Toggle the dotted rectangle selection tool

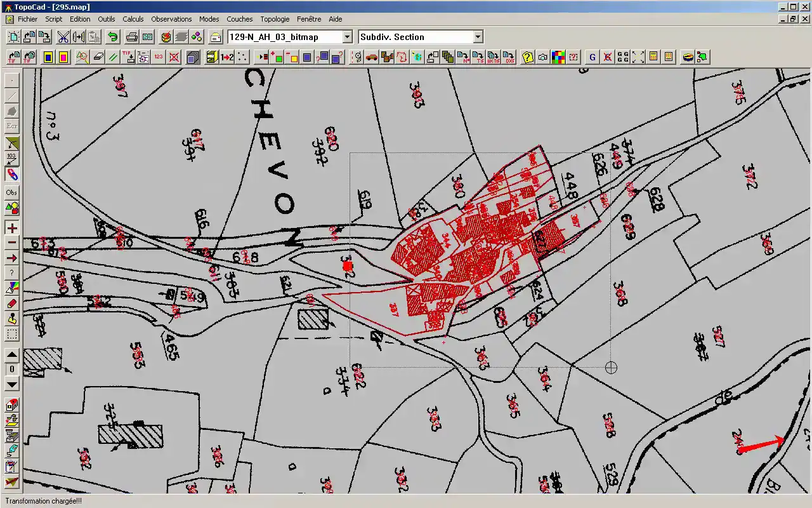point(11,335)
